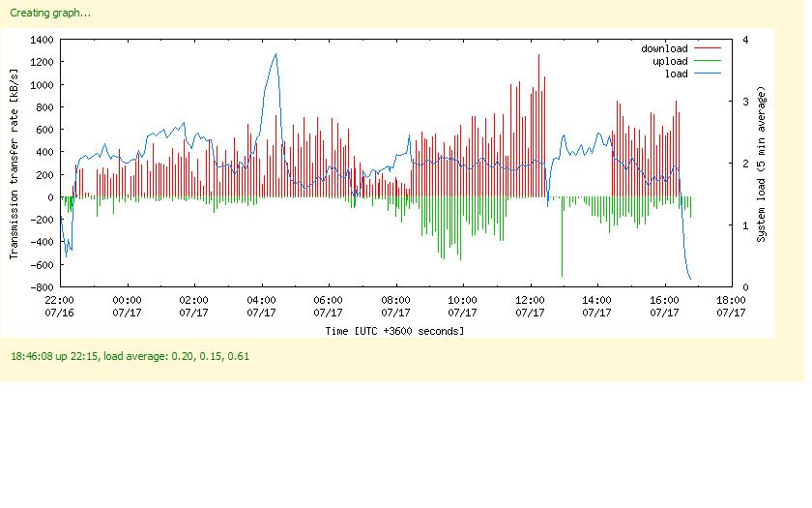
Task: Click the 22:00 07/16 time axis label
Action: pyautogui.click(x=60, y=306)
